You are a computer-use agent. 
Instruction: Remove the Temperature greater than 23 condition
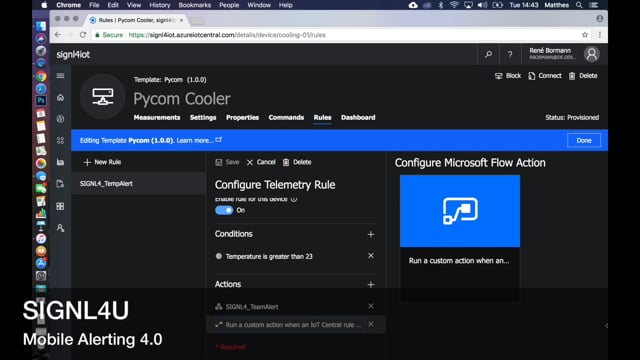pos(371,256)
